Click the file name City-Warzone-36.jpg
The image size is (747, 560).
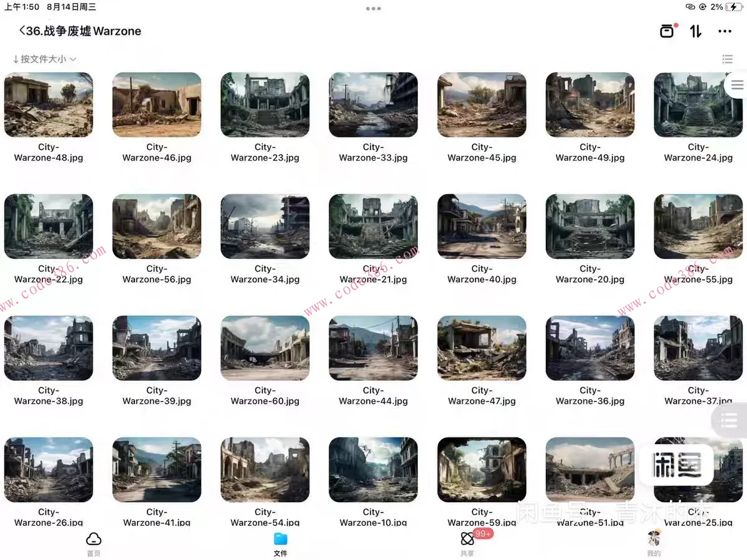tap(590, 396)
